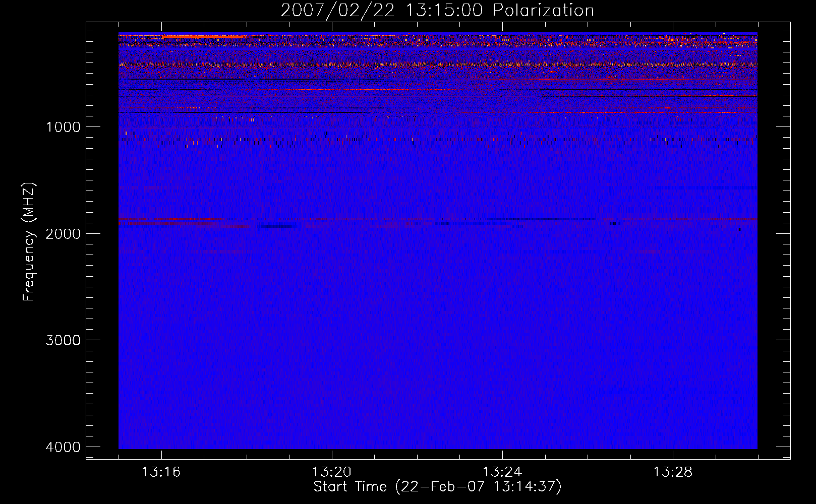The width and height of the screenshot is (816, 504).
Task: Click the 1000 frequency tick label
Action: pos(63,127)
